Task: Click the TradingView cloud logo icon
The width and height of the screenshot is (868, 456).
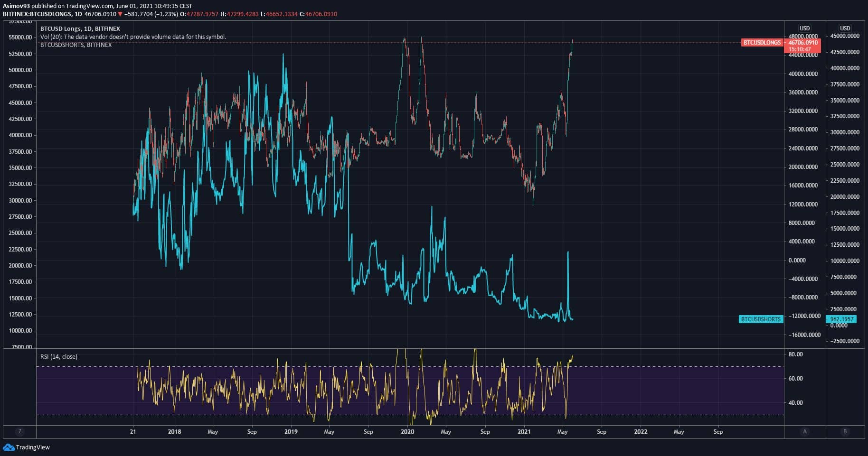Action: pos(9,447)
